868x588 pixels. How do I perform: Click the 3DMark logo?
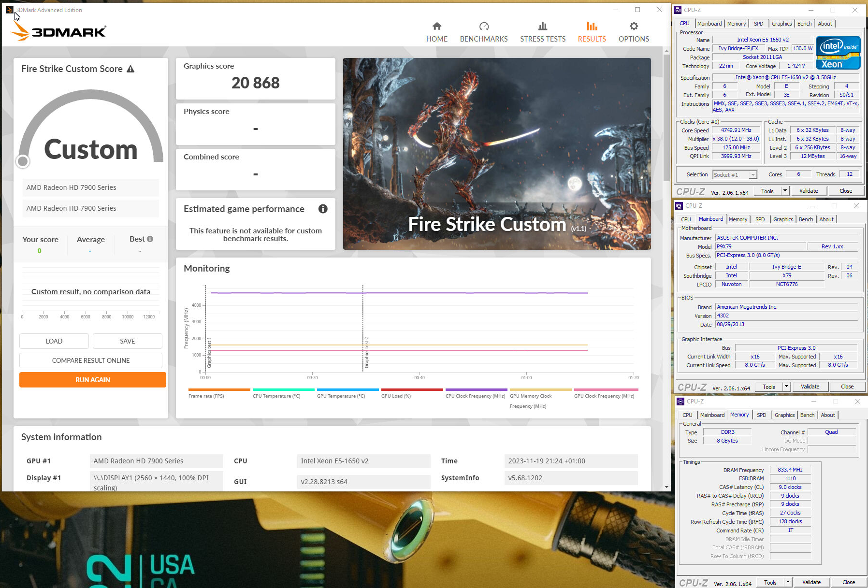pyautogui.click(x=58, y=31)
